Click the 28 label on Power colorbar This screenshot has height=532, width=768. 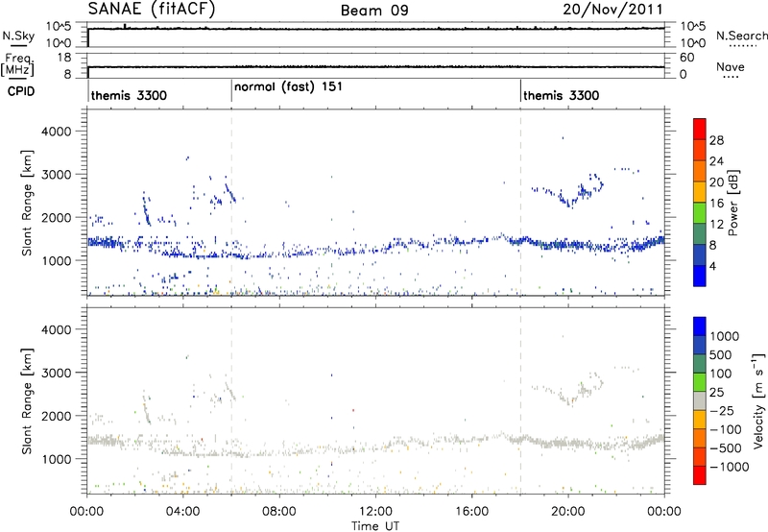pos(716,140)
